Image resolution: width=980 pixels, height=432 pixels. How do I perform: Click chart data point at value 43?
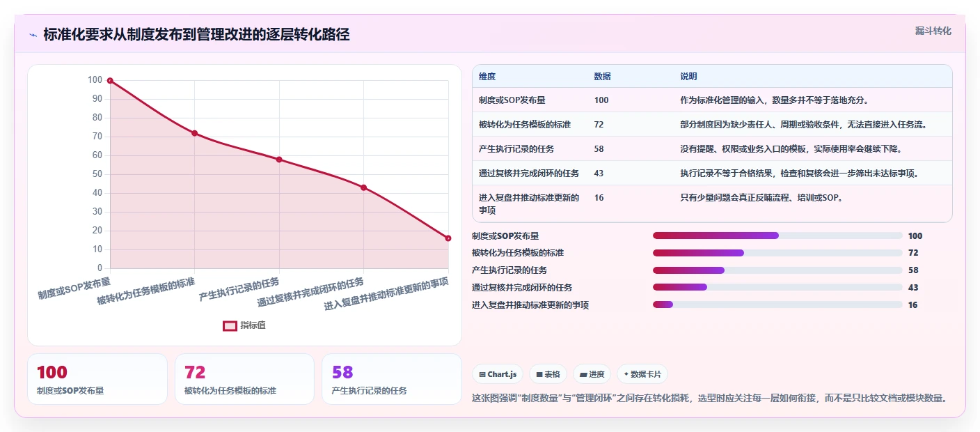[x=364, y=187]
